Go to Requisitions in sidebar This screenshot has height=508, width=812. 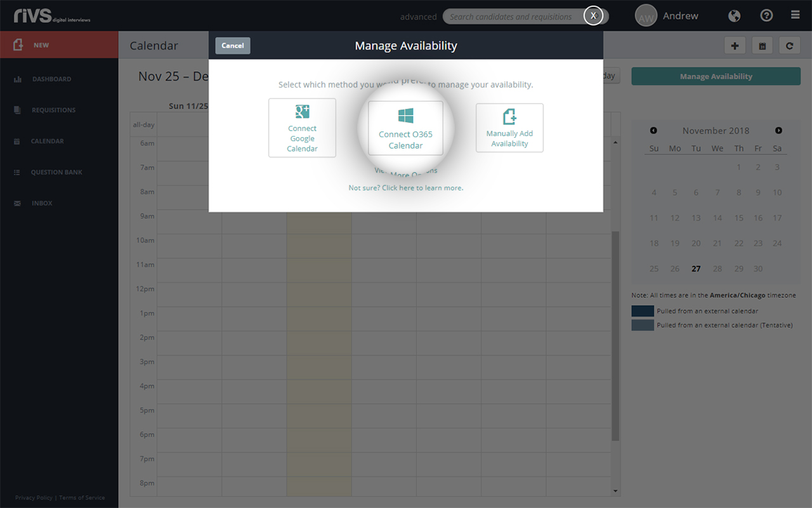(x=54, y=110)
